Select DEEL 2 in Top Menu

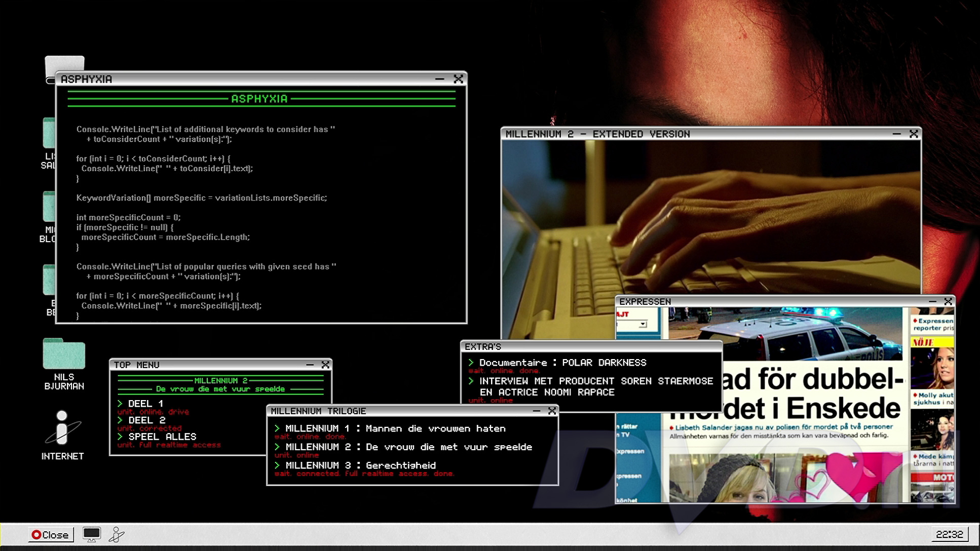147,420
